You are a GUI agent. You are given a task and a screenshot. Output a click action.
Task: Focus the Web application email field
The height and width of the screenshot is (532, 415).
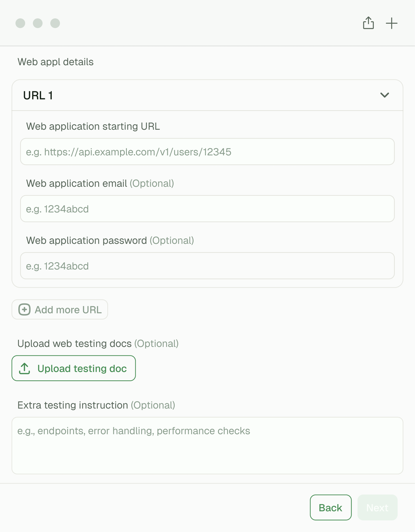(x=207, y=209)
